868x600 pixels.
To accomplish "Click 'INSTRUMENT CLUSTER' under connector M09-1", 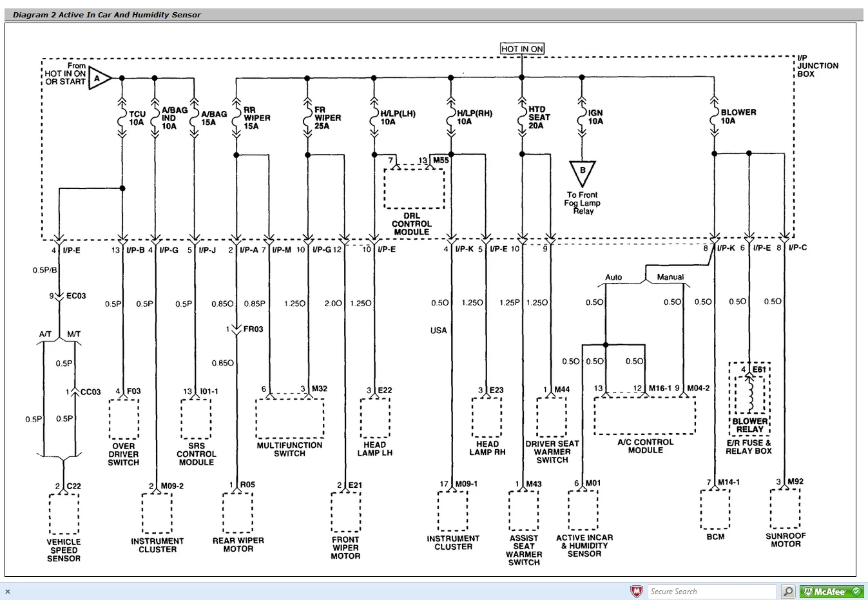I will pos(453,543).
